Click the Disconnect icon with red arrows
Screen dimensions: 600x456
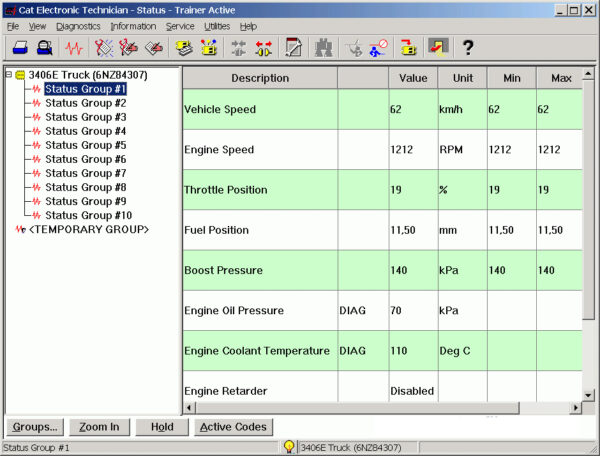264,48
